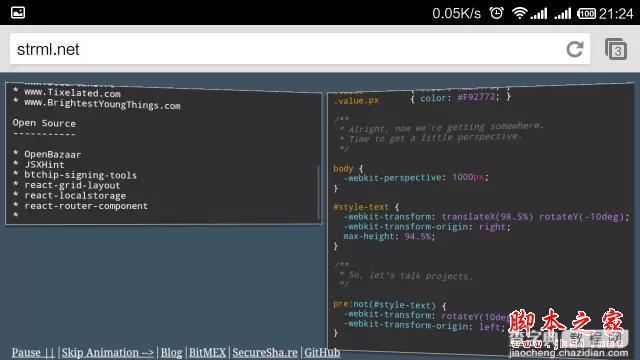Tap the Wi-Fi signal status icon
Viewport: 640px width, 360px height.
[x=519, y=13]
